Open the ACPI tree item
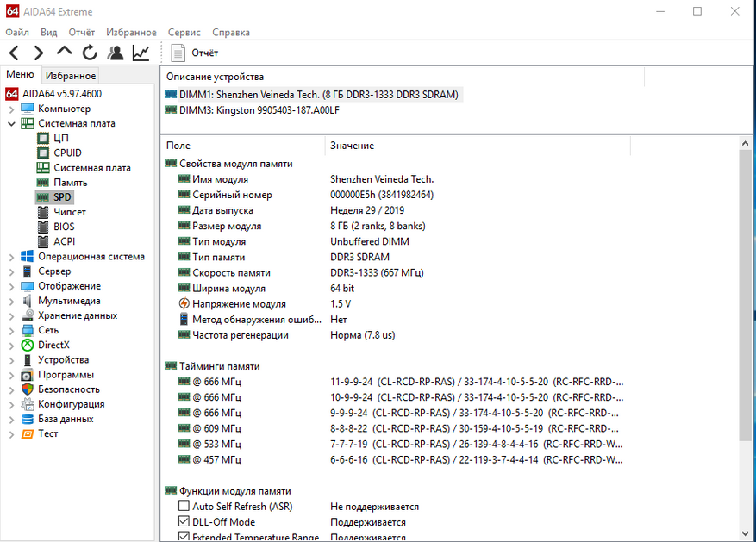756x542 pixels. [64, 241]
